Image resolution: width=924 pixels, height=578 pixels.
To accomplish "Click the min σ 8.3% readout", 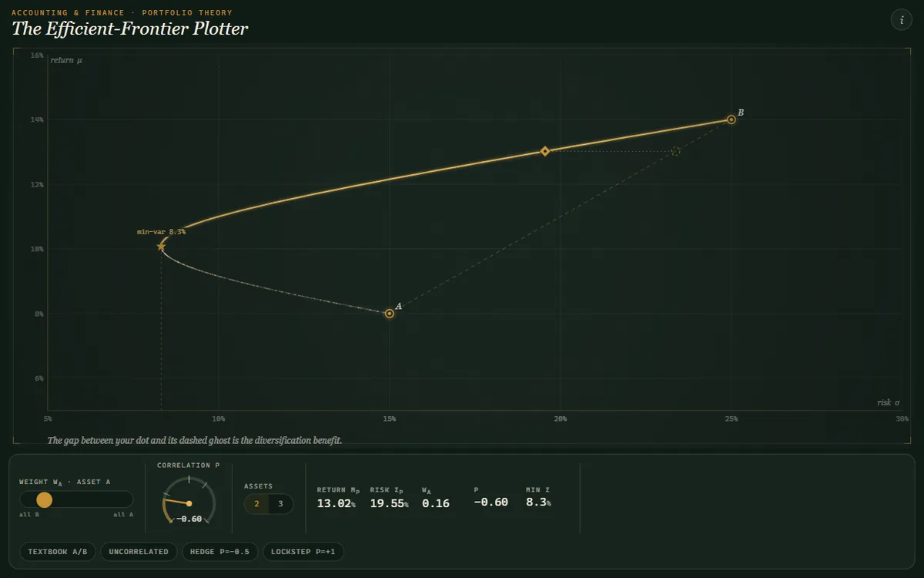I will click(x=538, y=502).
